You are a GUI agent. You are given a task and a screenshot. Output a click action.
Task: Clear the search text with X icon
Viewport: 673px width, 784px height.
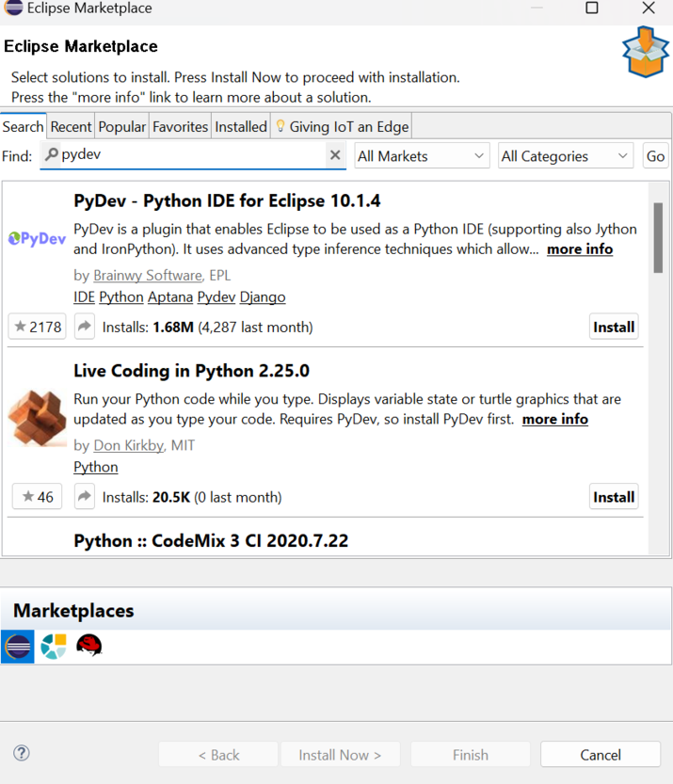pos(335,155)
